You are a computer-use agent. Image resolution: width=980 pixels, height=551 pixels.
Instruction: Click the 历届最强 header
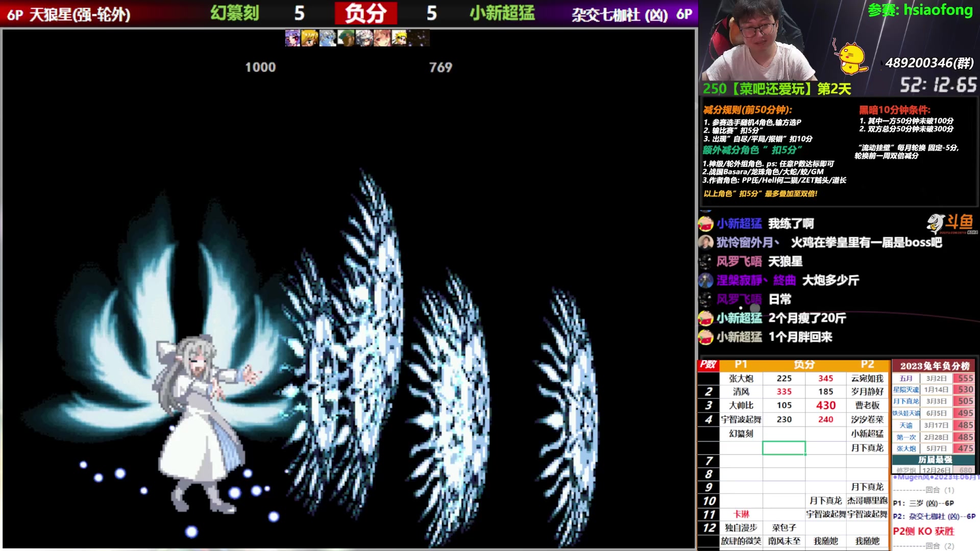click(935, 460)
